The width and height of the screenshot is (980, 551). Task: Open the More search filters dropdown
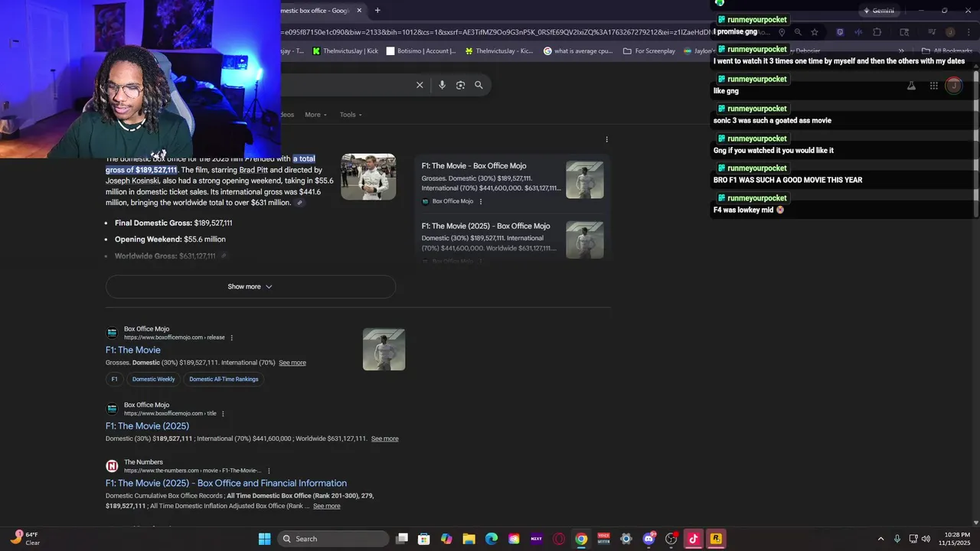click(315, 115)
